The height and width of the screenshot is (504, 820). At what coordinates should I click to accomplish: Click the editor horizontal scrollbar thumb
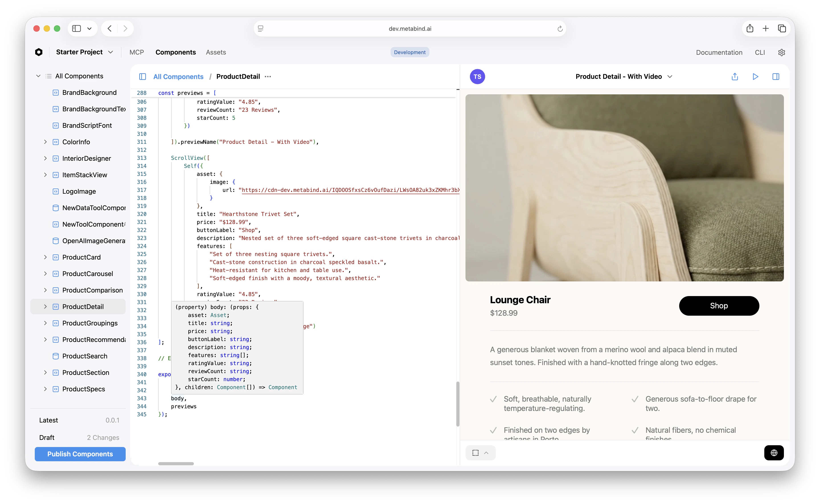[176, 464]
